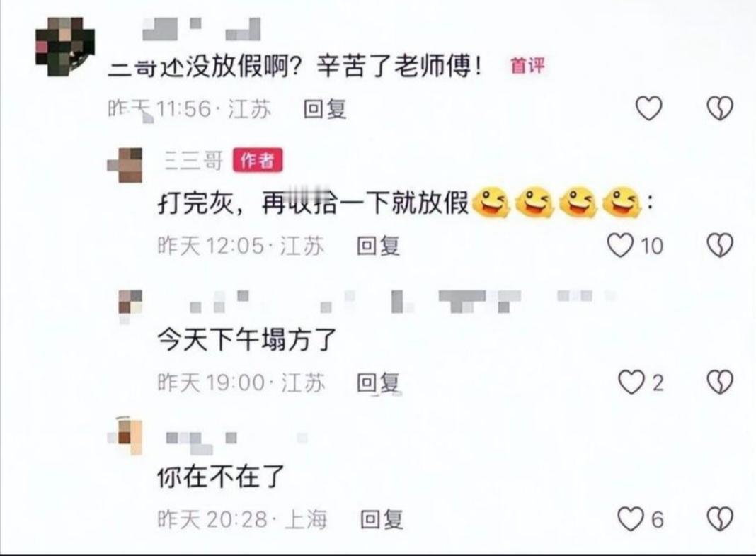This screenshot has width=756, height=556.
Task: Reply to the 11:56 Jiangsu comment
Action: point(324,109)
